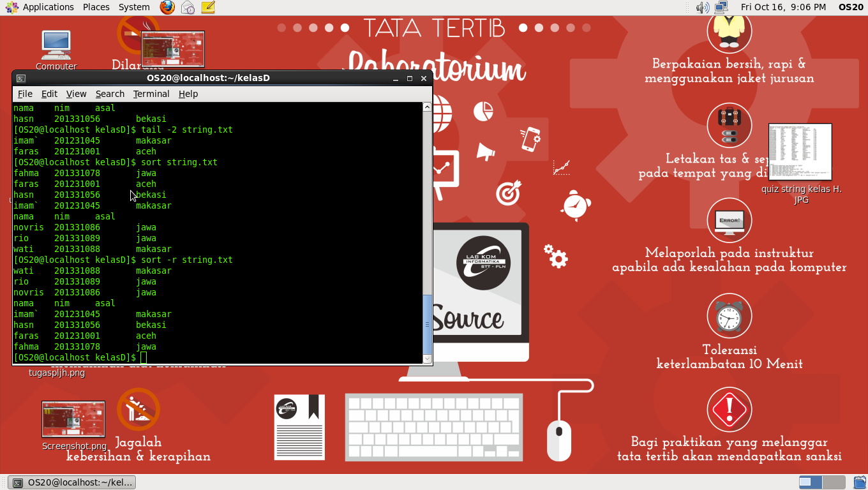
Task: Switch to the second workspace
Action: pos(834,482)
